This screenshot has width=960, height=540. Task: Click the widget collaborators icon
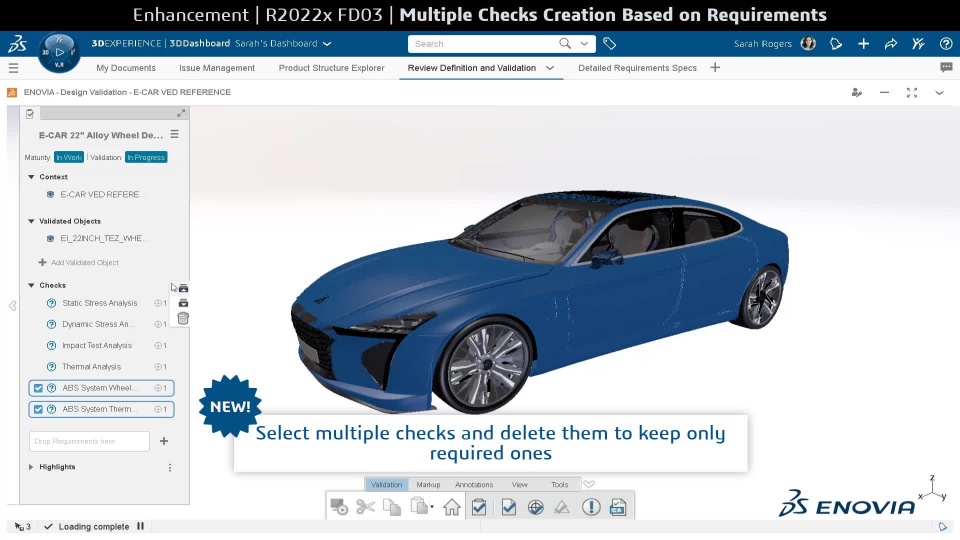coord(857,92)
